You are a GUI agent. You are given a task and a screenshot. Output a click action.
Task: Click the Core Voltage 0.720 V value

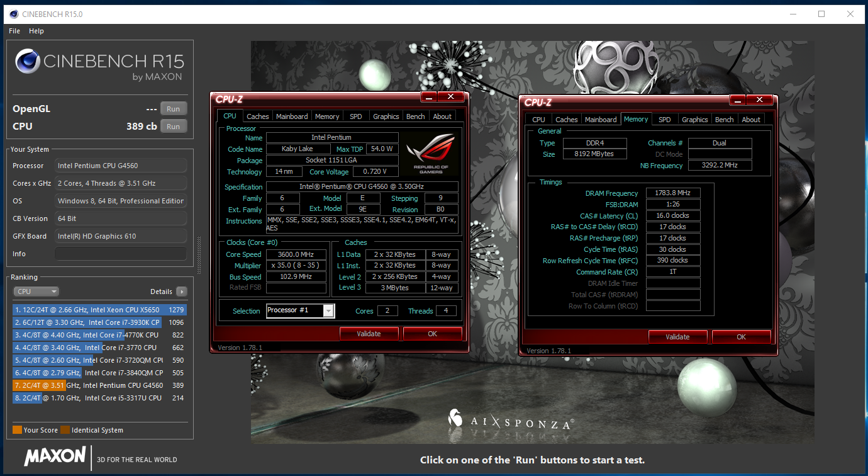[x=376, y=171]
